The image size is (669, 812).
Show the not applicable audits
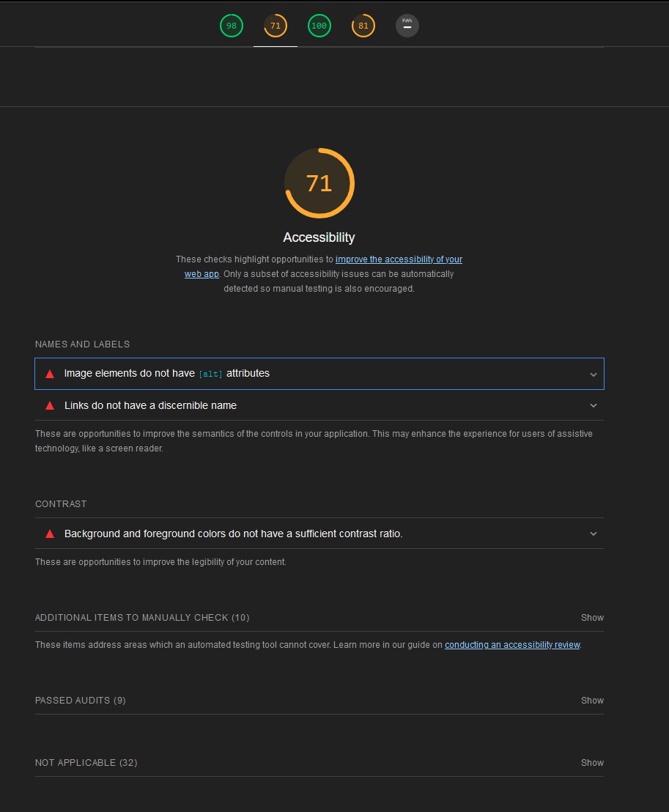(x=592, y=763)
